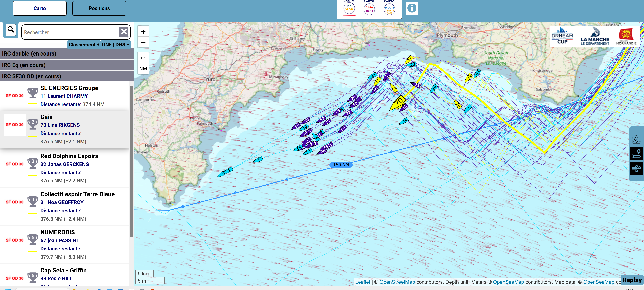Viewport: 644px width, 290px height.
Task: Click boat marker 44 on map
Action: pyautogui.click(x=403, y=121)
